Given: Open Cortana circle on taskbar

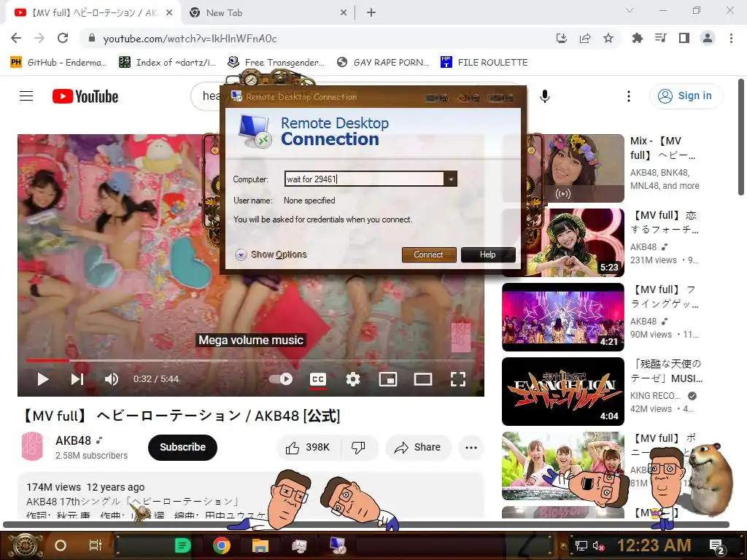Looking at the screenshot, I should coord(61,545).
